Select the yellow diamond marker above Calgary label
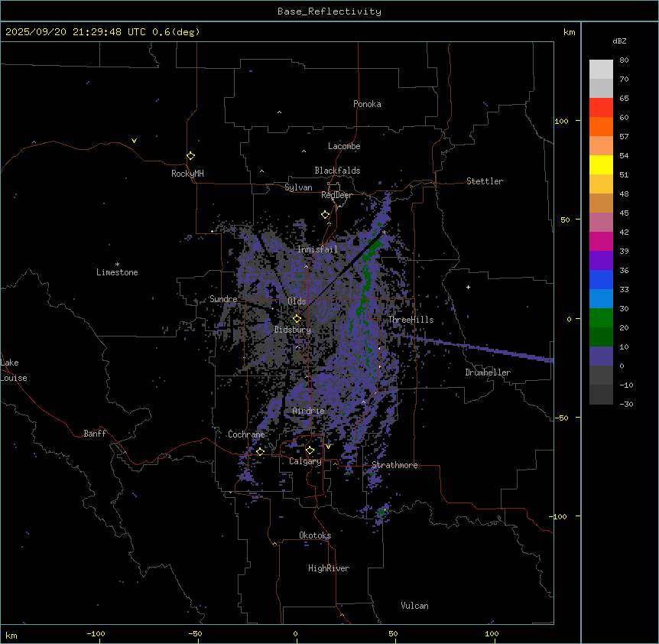 click(x=310, y=450)
